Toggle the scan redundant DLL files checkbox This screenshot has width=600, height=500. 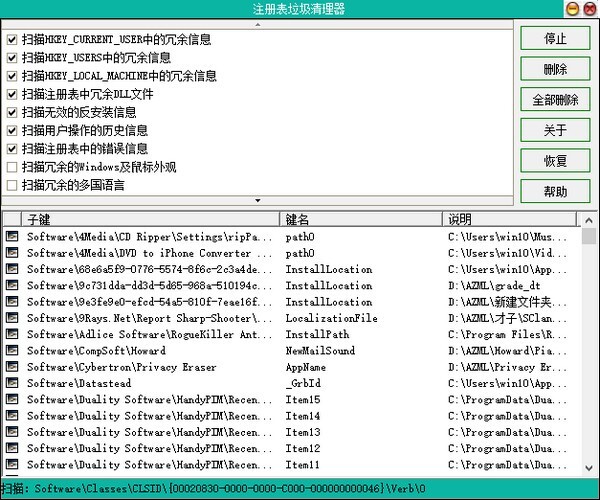pyautogui.click(x=12, y=94)
